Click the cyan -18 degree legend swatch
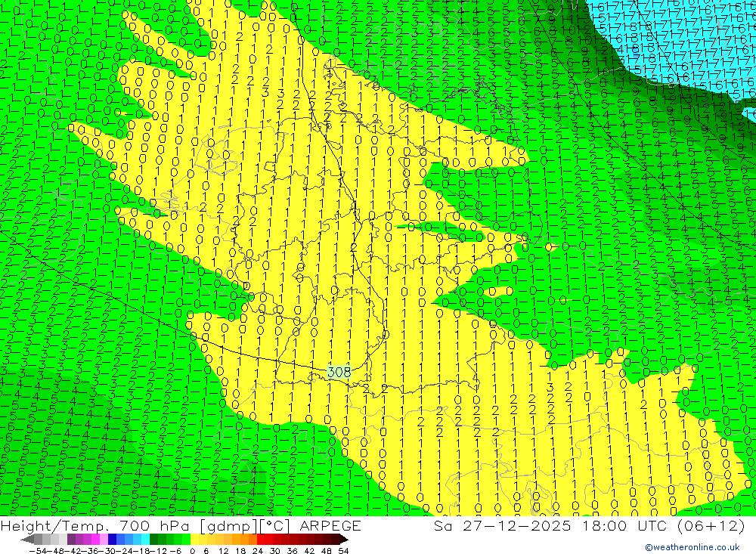The height and width of the screenshot is (554, 756). [x=145, y=540]
